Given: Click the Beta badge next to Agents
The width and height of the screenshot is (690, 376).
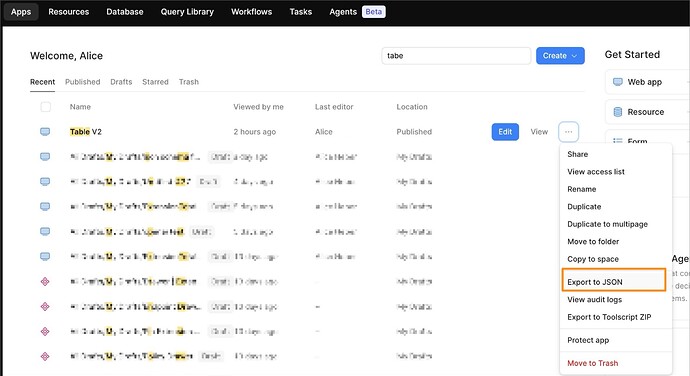Looking at the screenshot, I should (374, 12).
